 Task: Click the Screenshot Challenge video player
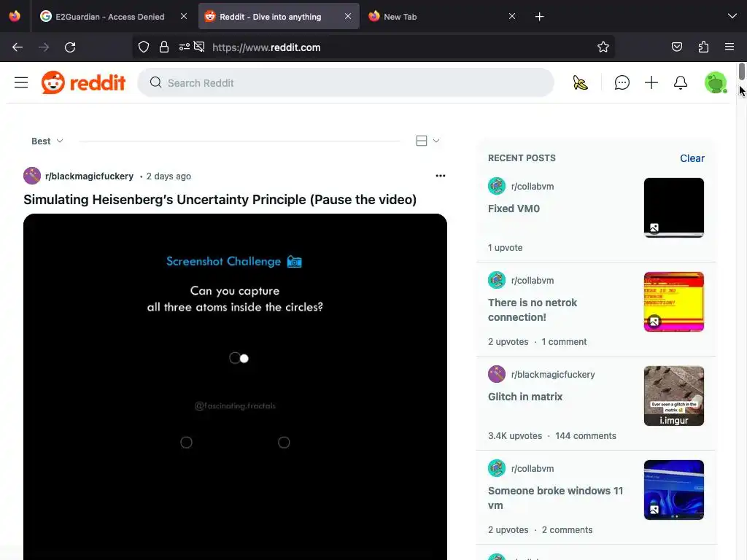click(x=236, y=386)
